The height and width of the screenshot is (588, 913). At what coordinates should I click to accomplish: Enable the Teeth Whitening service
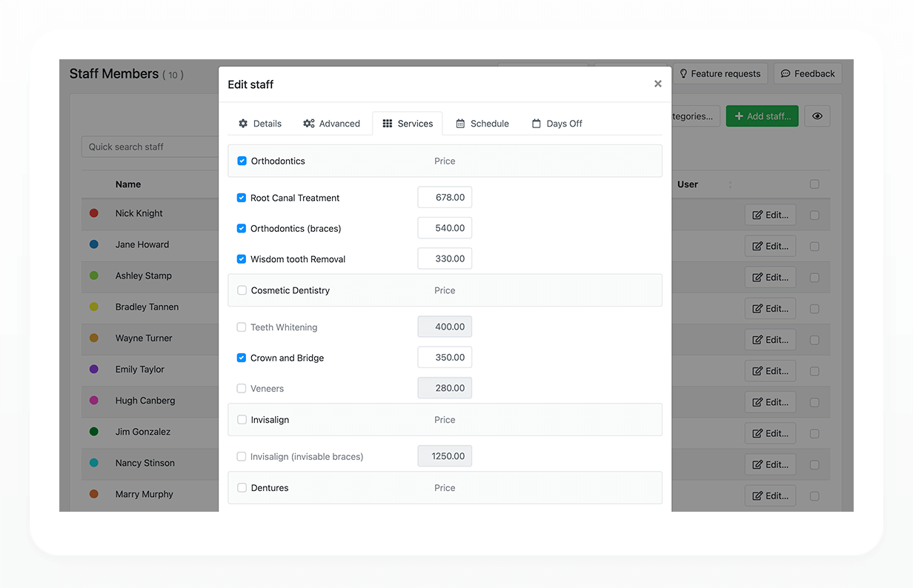(x=241, y=327)
